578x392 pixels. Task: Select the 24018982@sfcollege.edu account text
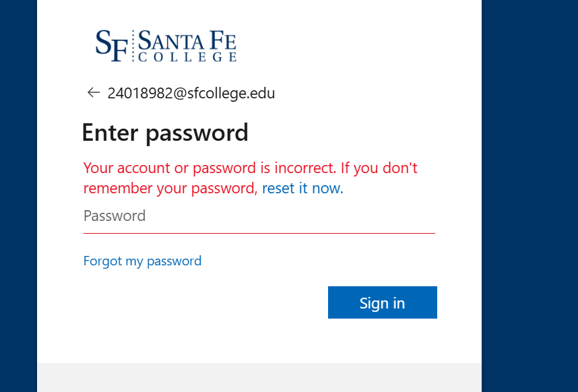coord(191,93)
